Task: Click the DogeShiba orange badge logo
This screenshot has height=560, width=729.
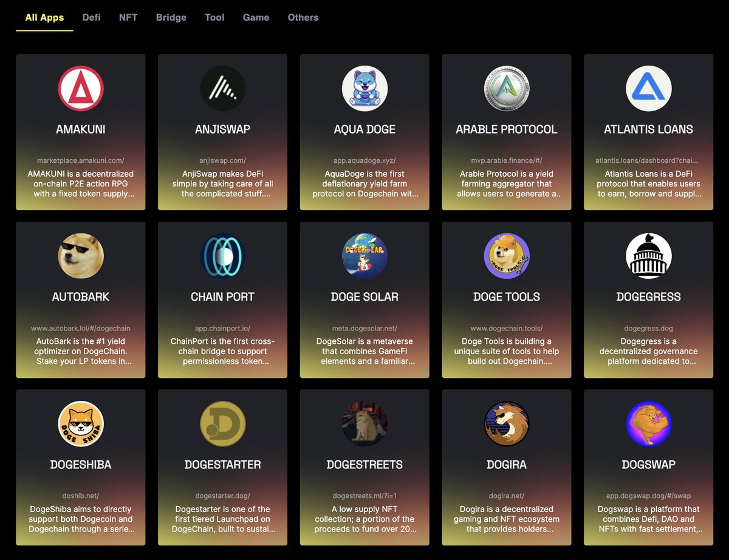Action: (81, 424)
